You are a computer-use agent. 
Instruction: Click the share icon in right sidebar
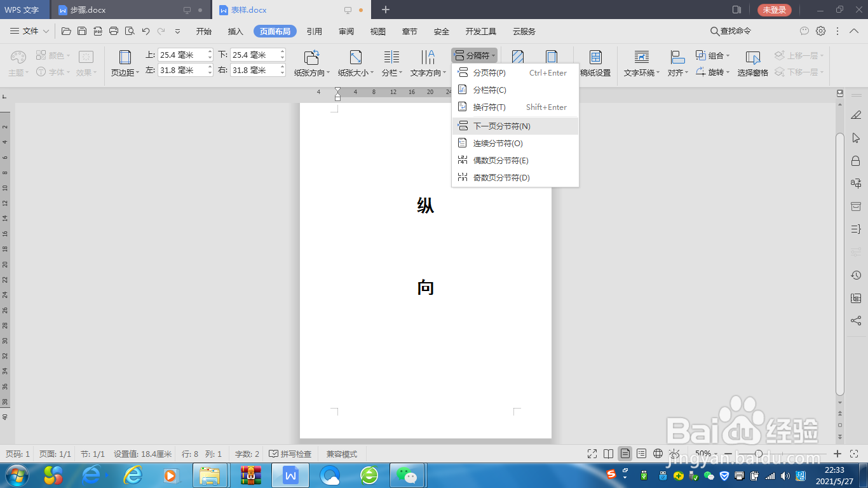point(856,321)
